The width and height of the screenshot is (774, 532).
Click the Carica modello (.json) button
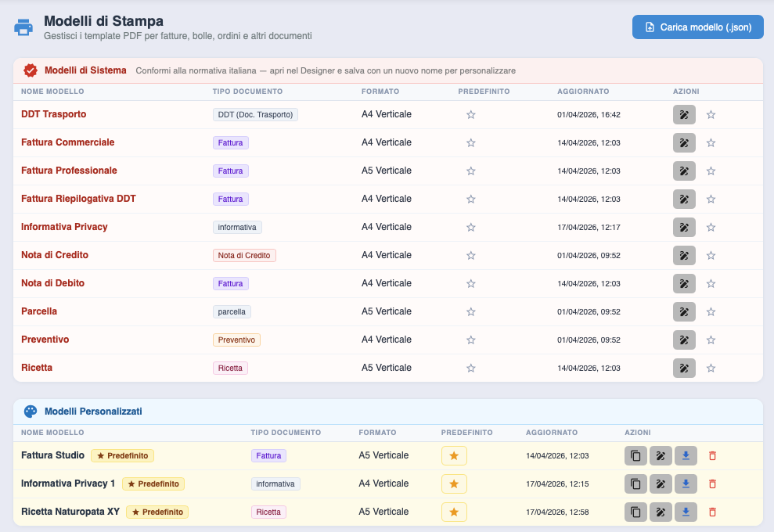pyautogui.click(x=698, y=27)
